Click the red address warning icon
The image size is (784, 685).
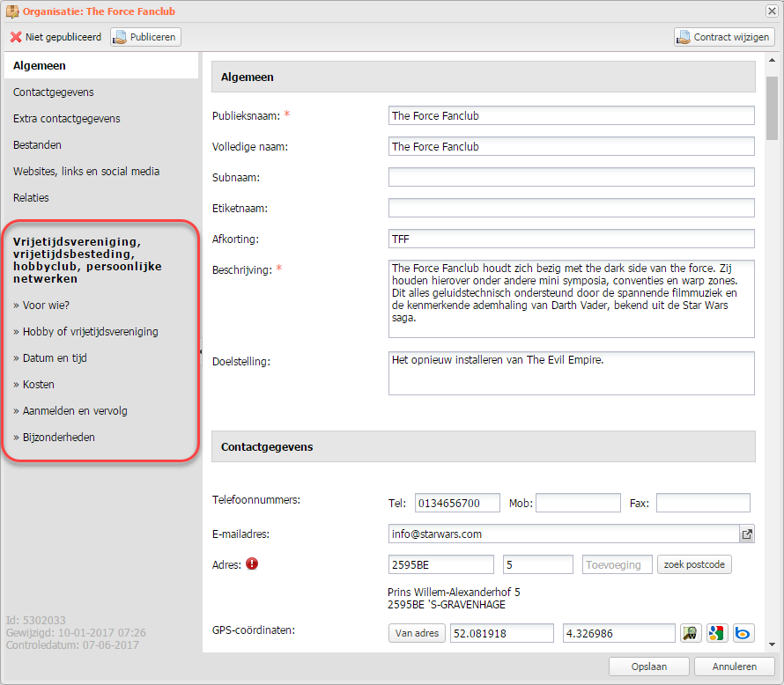(252, 564)
